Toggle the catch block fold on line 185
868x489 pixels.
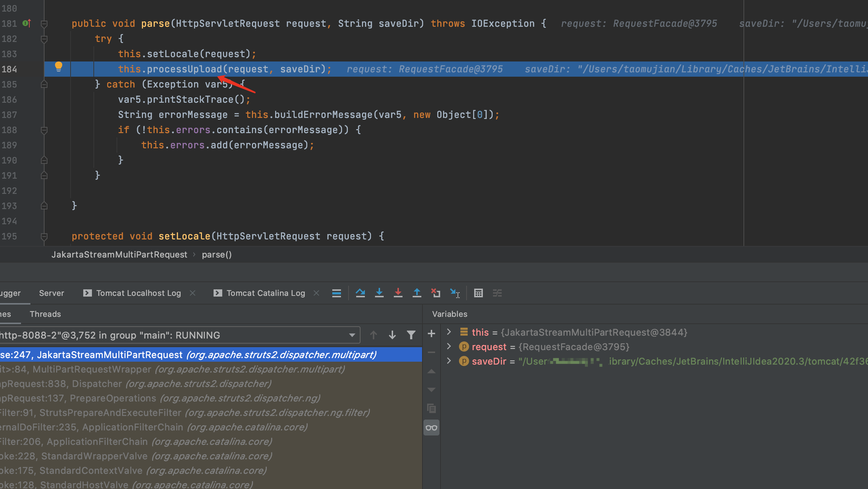44,84
